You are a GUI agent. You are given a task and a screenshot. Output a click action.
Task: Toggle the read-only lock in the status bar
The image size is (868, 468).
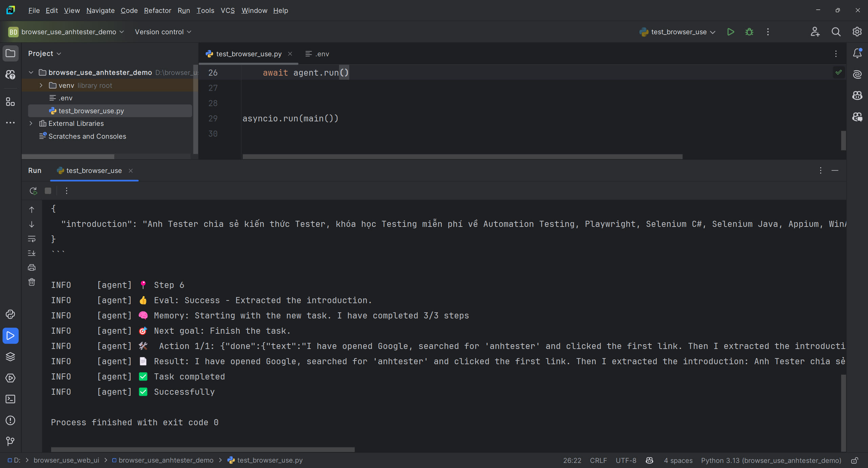(x=855, y=461)
